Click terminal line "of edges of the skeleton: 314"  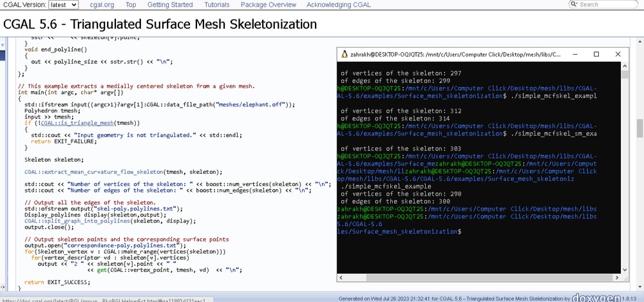point(395,118)
